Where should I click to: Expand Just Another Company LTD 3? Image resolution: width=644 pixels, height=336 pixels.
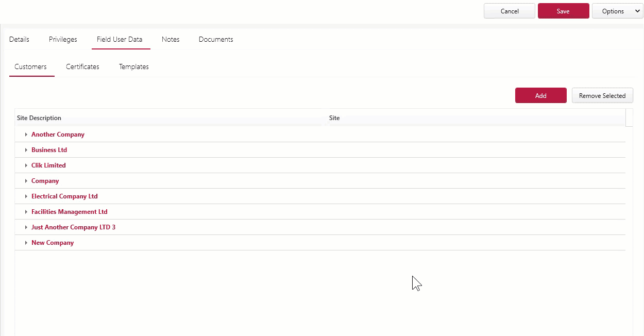(x=26, y=227)
